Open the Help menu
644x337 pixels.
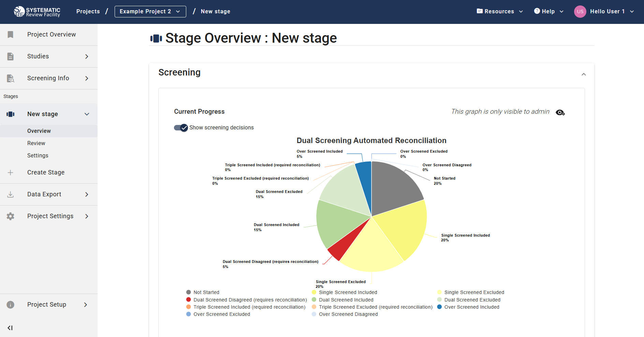548,11
